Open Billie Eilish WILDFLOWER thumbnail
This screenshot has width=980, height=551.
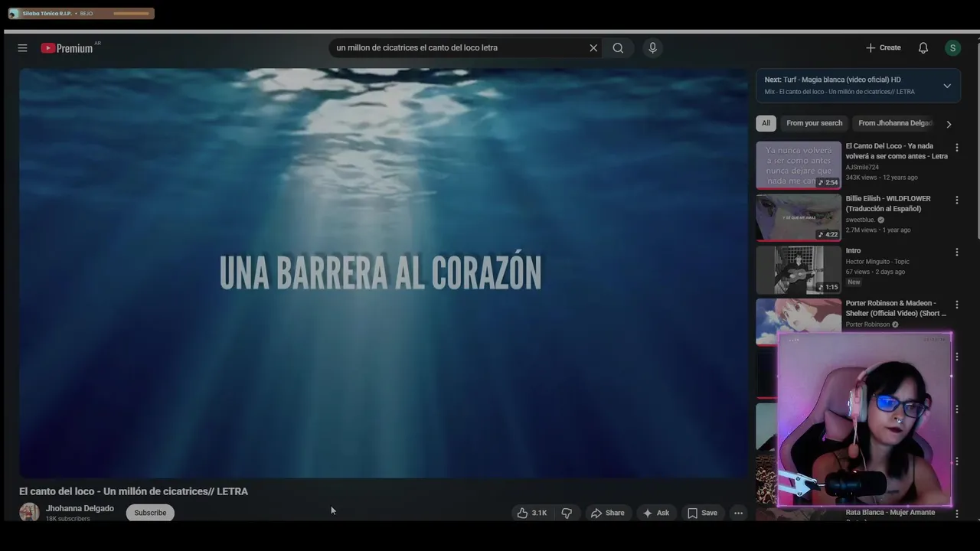[x=799, y=217]
